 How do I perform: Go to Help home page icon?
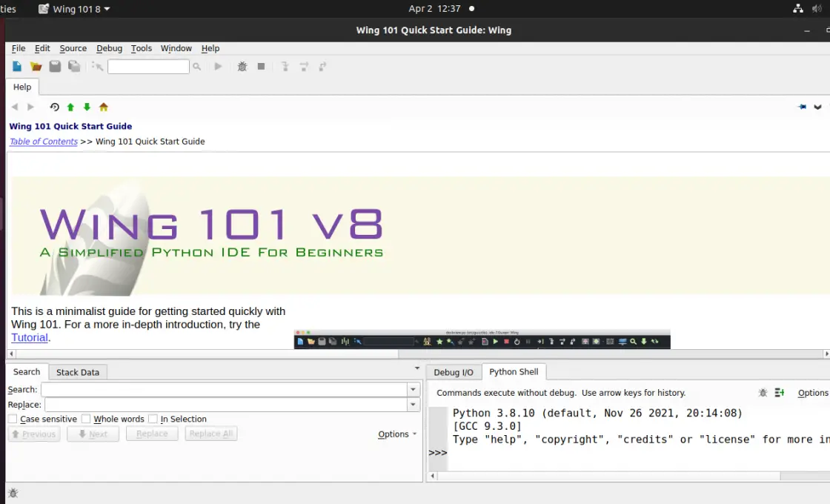104,107
